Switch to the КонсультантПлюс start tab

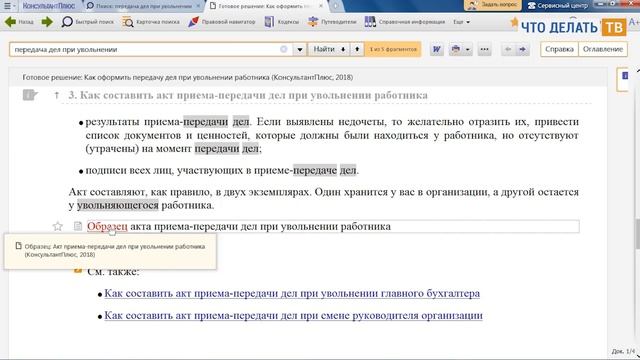49,6
